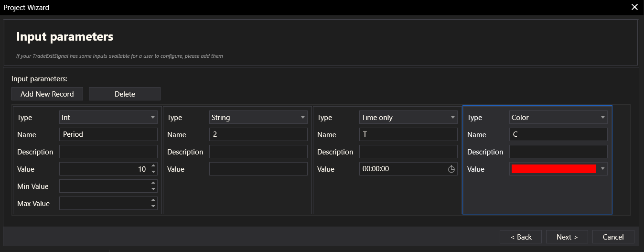The image size is (644, 252).
Task: Click the clock icon in Time value field
Action: coord(451,169)
